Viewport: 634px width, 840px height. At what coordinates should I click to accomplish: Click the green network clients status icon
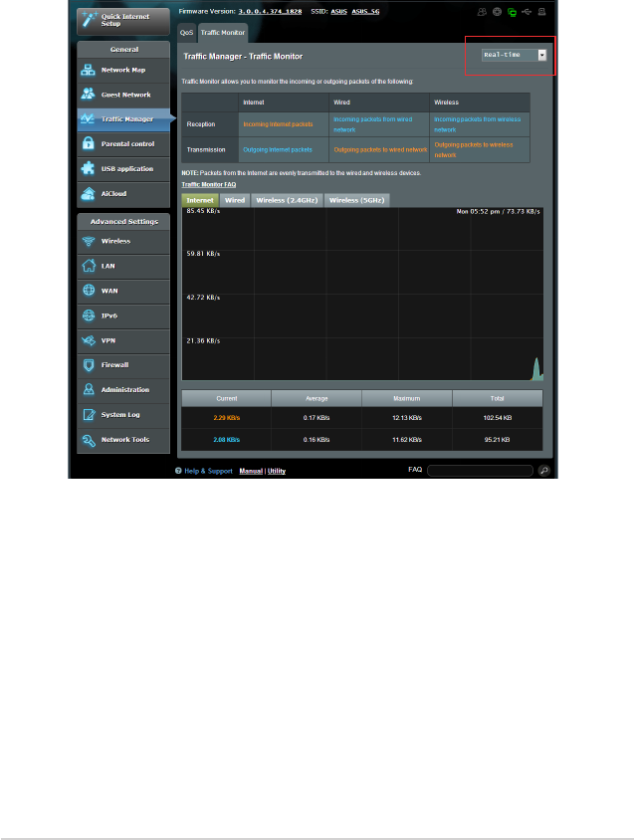pos(512,12)
